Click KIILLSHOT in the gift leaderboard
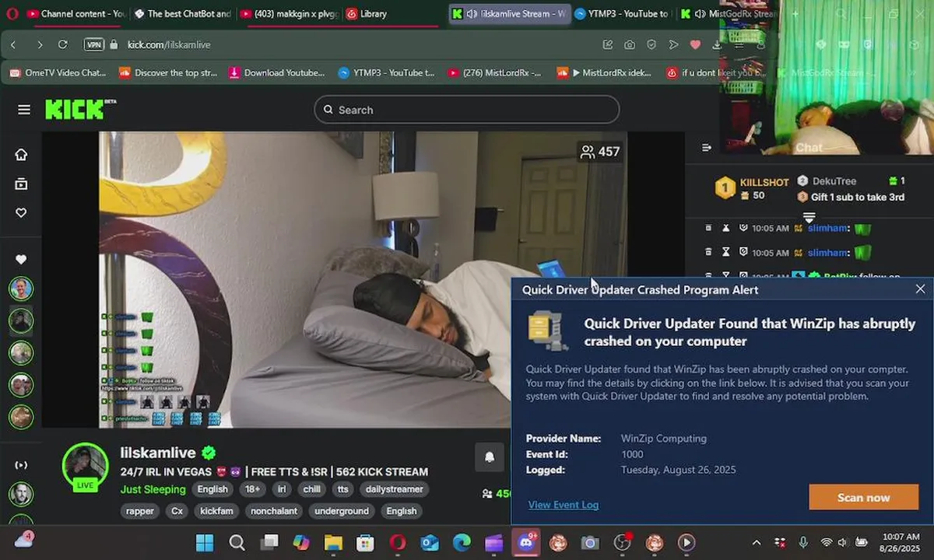 764,182
